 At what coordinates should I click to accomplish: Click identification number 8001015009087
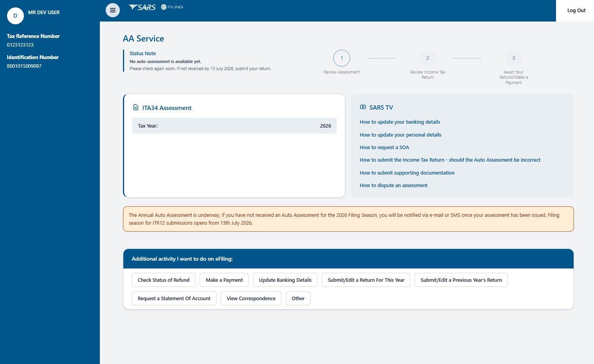[24, 66]
